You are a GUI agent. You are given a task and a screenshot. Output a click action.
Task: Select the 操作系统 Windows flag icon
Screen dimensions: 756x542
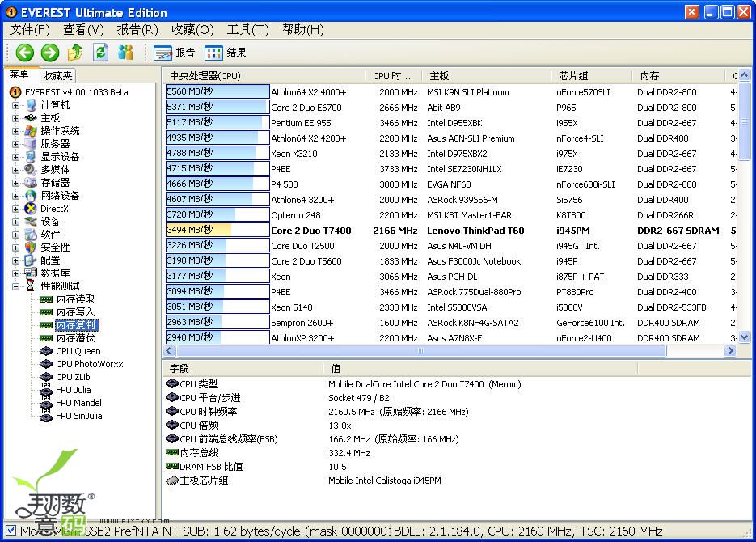point(31,131)
